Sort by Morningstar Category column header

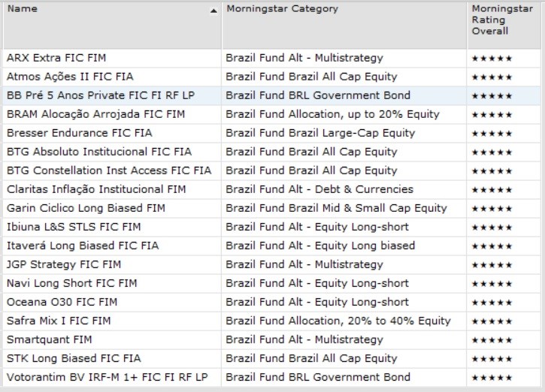[x=282, y=9]
